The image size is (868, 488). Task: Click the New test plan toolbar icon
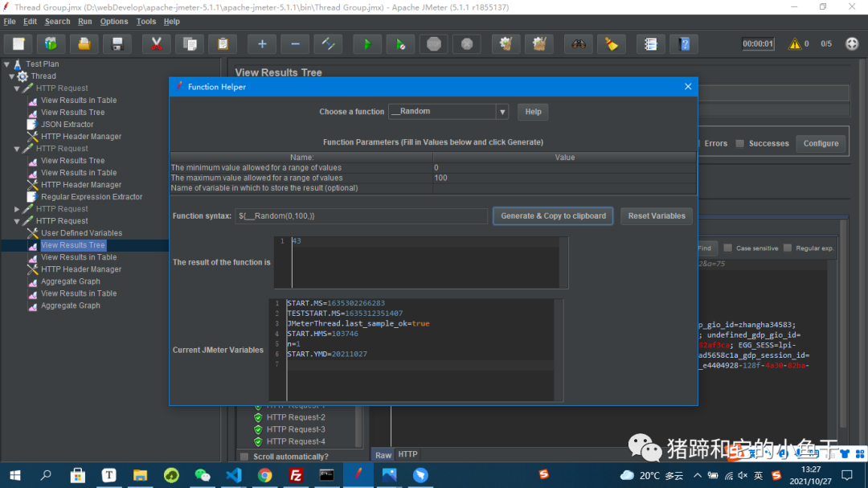tap(18, 43)
